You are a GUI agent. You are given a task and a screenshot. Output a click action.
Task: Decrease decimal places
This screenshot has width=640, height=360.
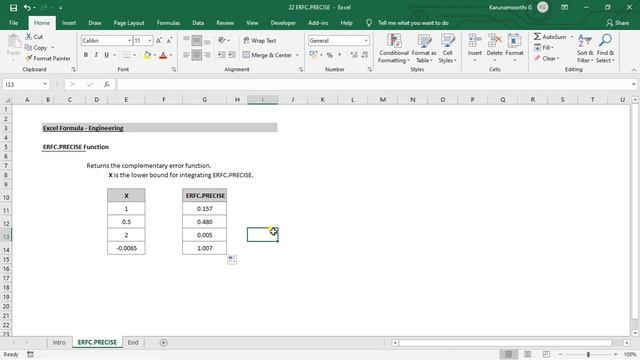coord(364,55)
